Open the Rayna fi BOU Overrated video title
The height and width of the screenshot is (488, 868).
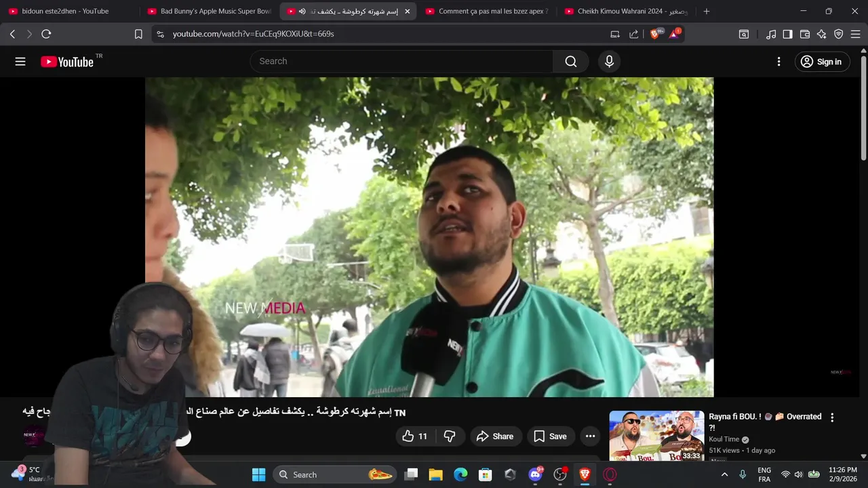coord(765,422)
